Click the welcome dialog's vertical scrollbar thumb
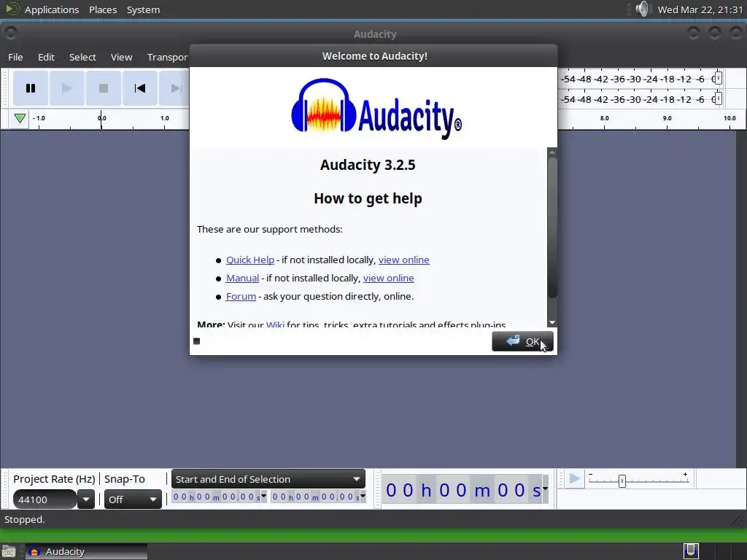The width and height of the screenshot is (747, 560). tap(552, 227)
